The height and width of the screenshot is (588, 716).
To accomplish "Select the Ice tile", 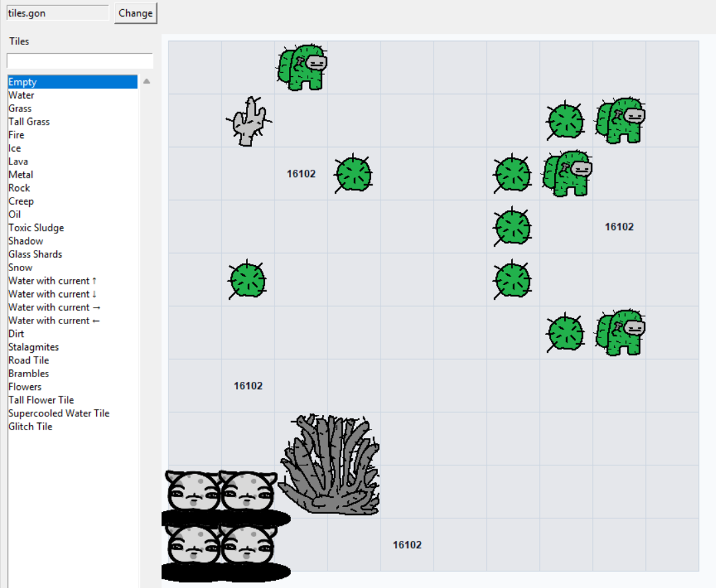I will tap(72, 148).
